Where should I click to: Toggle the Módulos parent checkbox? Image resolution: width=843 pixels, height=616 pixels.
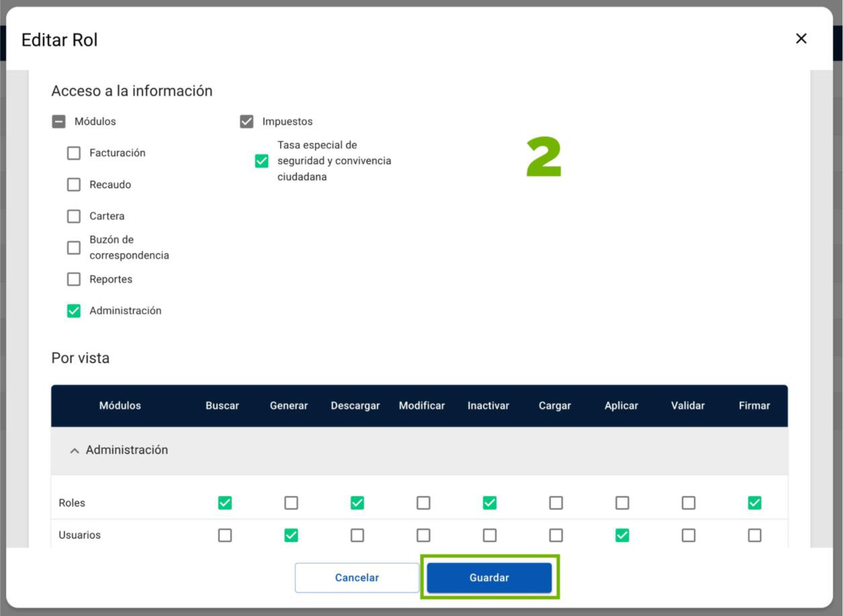[59, 121]
